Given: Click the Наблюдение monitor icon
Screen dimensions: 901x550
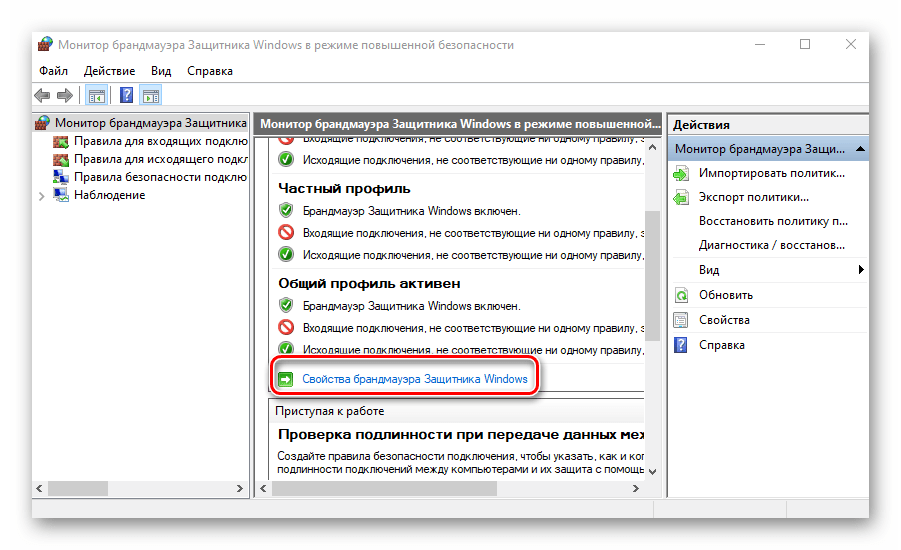Looking at the screenshot, I should tap(61, 195).
